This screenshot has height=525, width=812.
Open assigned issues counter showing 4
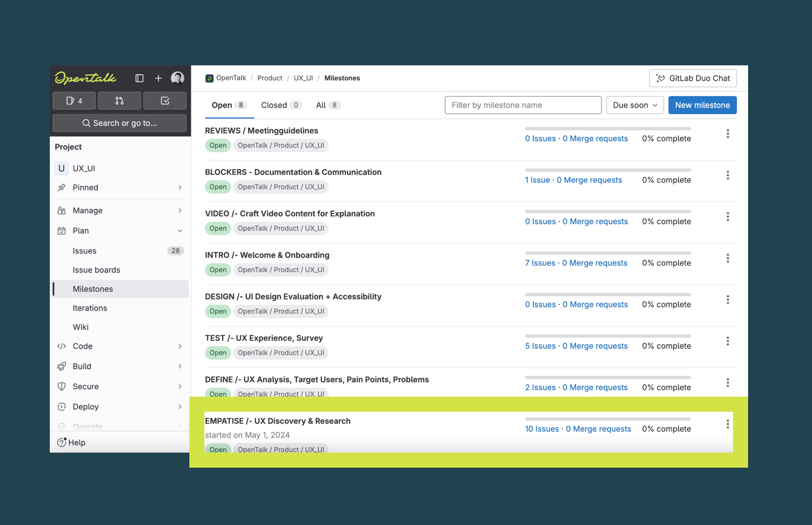(74, 101)
